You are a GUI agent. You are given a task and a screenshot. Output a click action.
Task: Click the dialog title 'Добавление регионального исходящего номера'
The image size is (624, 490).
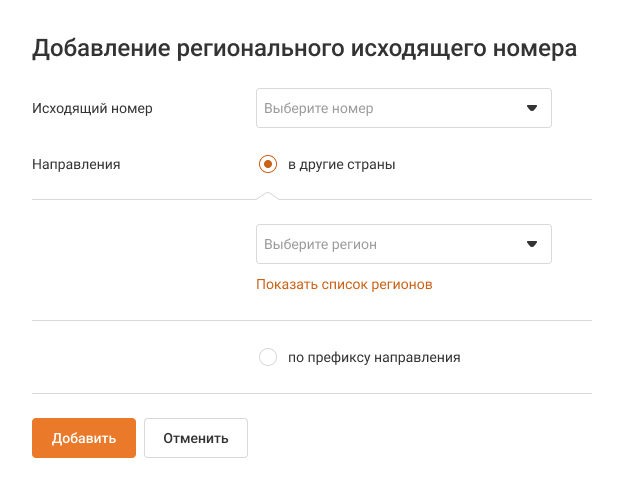tap(305, 49)
